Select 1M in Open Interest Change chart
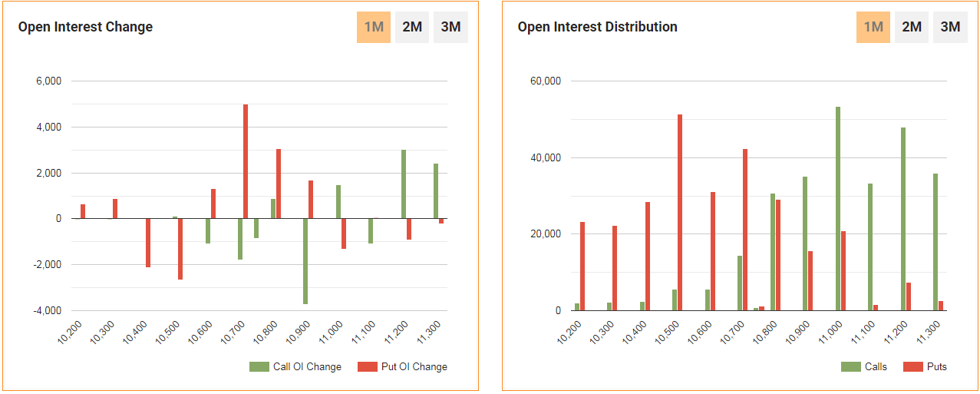Viewport: 980px width, 394px height. pos(374,27)
